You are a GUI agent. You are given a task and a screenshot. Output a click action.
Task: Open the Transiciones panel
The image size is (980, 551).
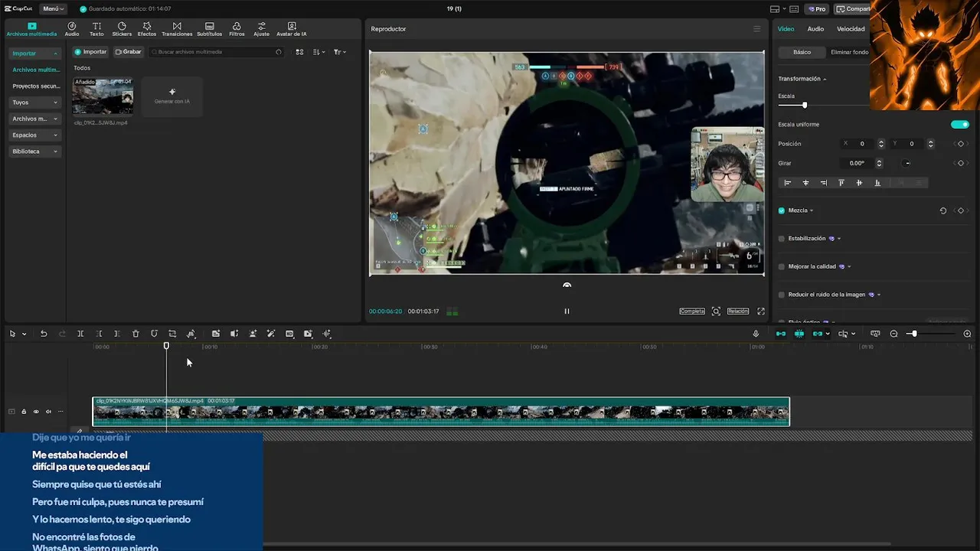point(177,29)
